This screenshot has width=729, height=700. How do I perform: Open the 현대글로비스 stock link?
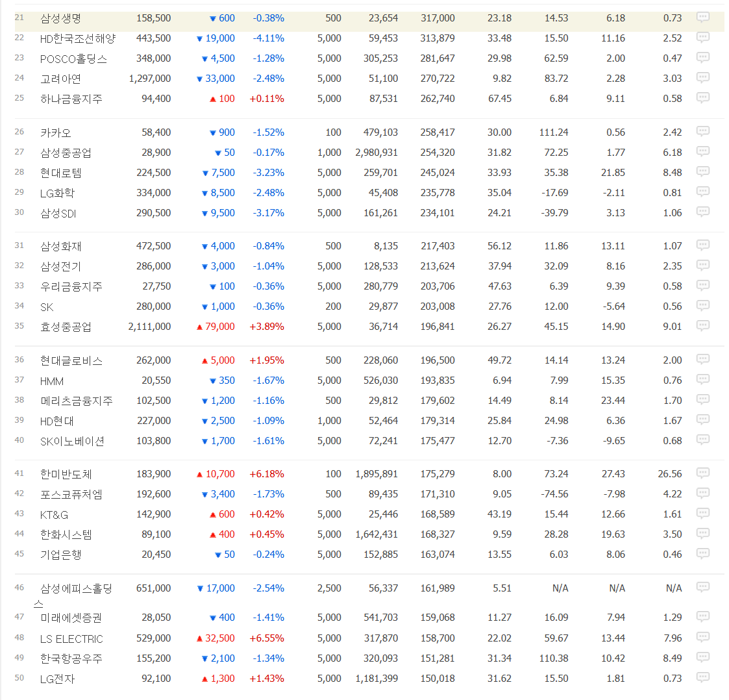click(71, 360)
